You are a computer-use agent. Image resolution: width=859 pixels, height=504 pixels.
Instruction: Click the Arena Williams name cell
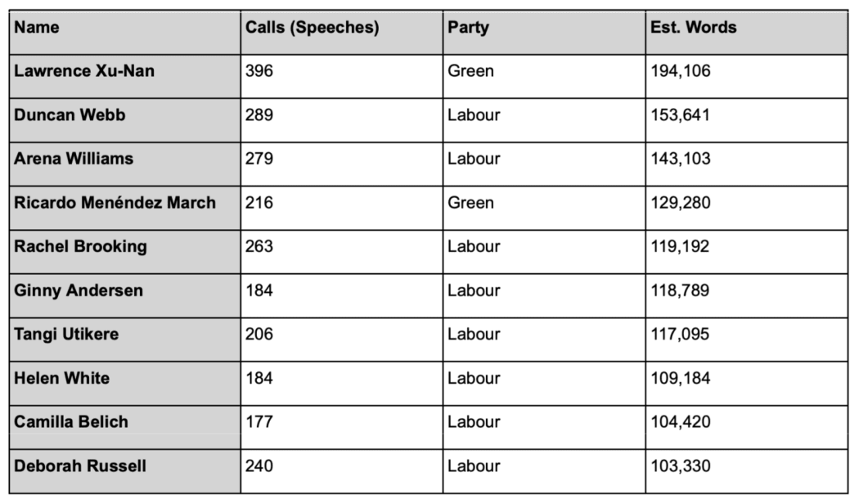pyautogui.click(x=74, y=159)
